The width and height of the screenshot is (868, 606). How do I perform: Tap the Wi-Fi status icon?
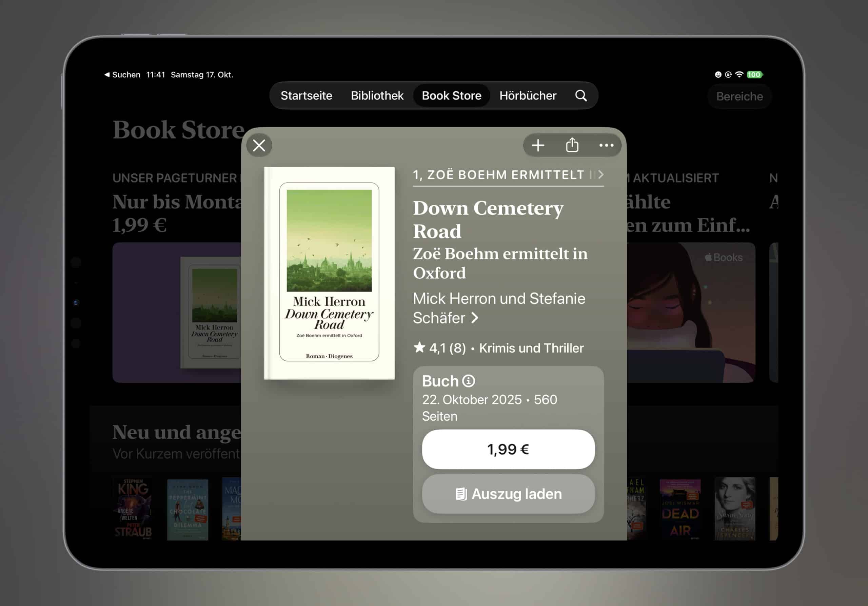pos(739,75)
